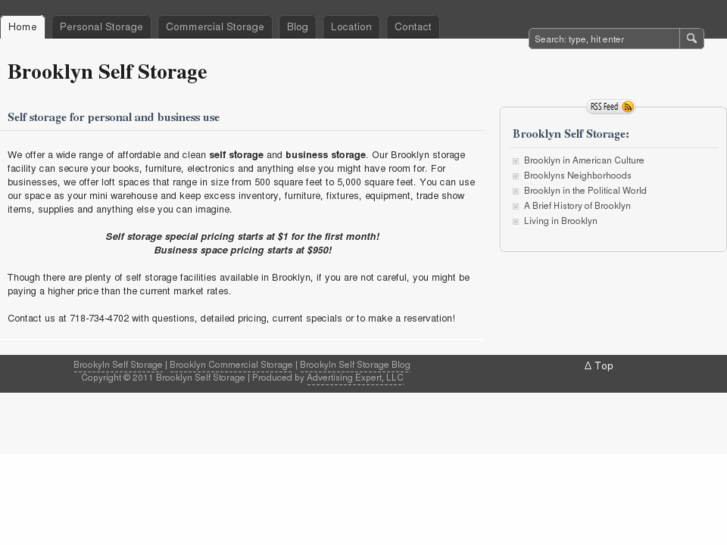
Task: Click the search magnifier icon button
Action: click(x=691, y=38)
